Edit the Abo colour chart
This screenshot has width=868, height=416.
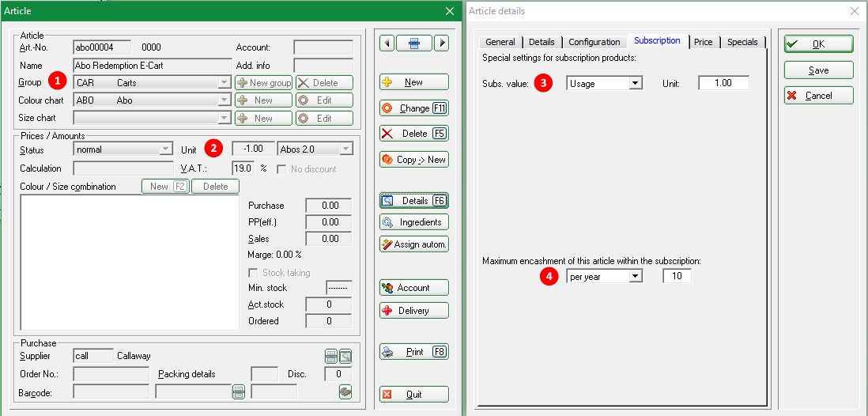(x=324, y=100)
